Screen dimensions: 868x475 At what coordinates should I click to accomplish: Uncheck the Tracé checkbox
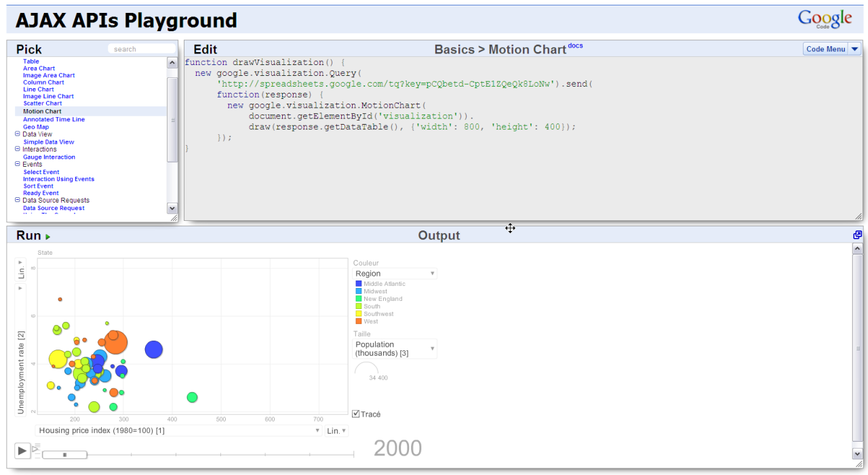point(355,413)
